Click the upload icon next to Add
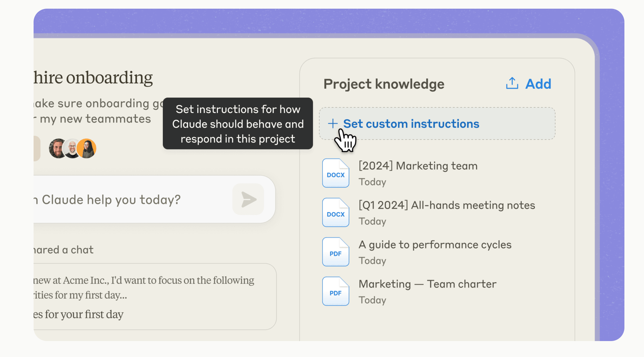The image size is (644, 357). click(512, 83)
